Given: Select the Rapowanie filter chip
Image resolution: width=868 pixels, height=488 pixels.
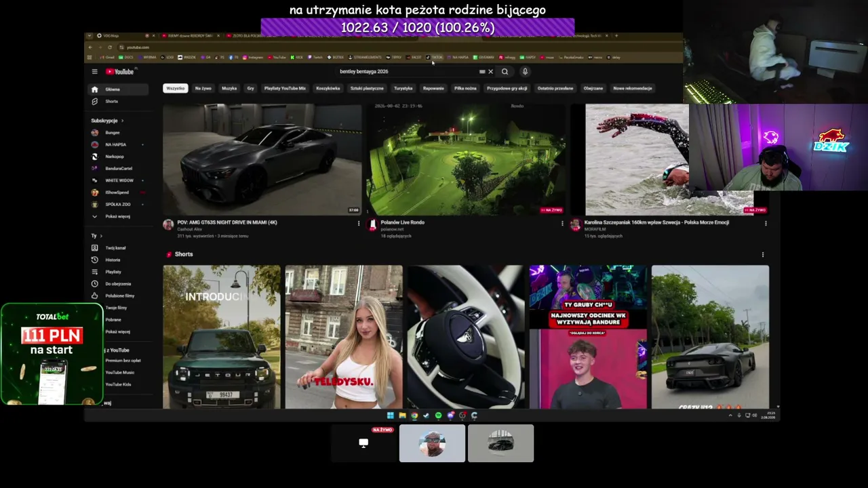Looking at the screenshot, I should click(x=433, y=88).
